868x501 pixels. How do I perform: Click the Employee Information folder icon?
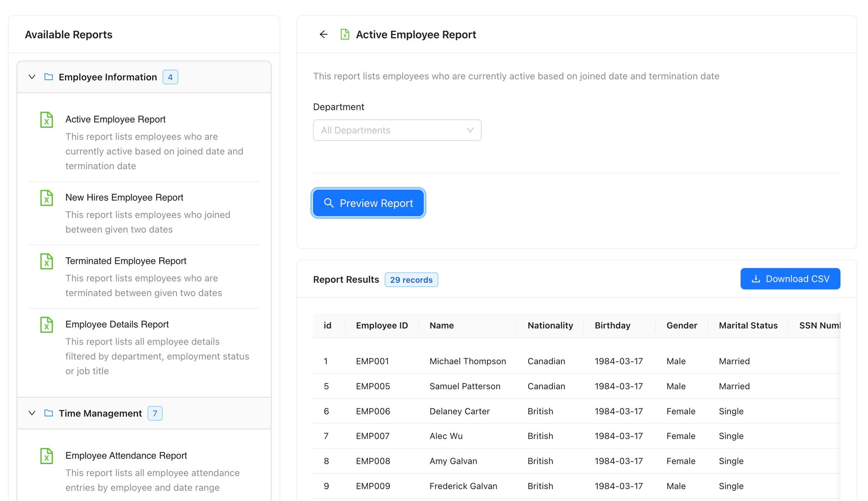tap(49, 77)
